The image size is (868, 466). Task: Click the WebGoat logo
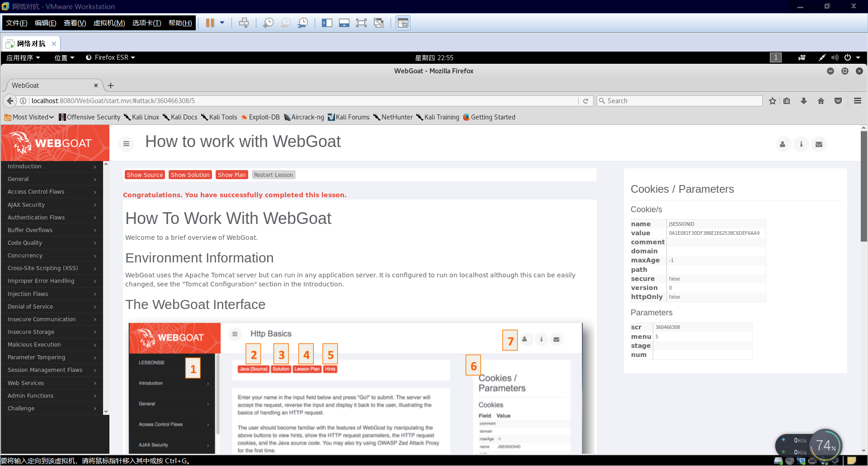pyautogui.click(x=55, y=143)
